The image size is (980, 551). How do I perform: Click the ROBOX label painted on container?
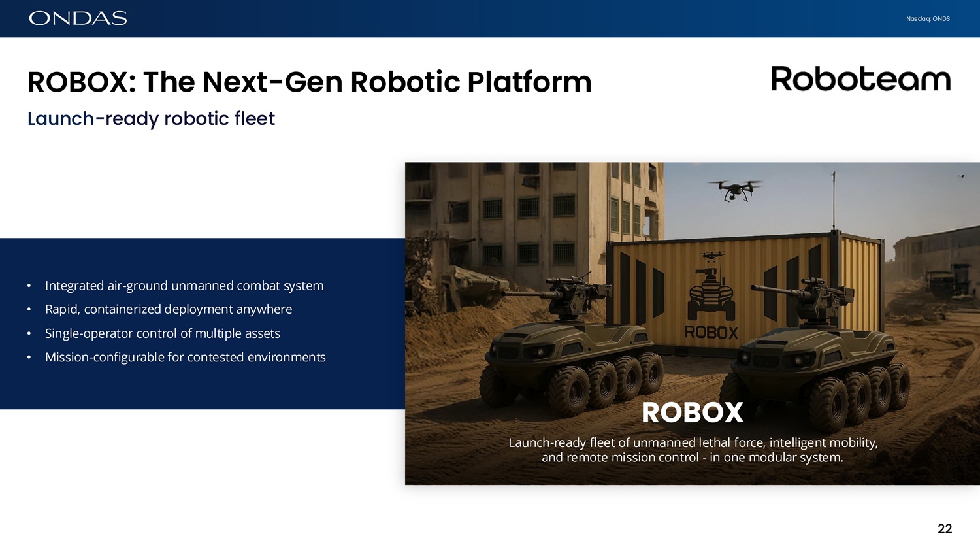pos(711,333)
